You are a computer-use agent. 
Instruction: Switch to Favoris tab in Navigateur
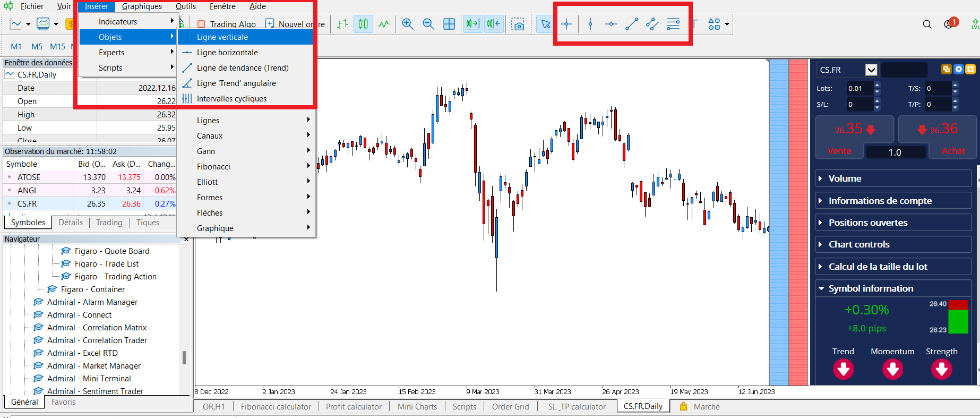click(63, 402)
